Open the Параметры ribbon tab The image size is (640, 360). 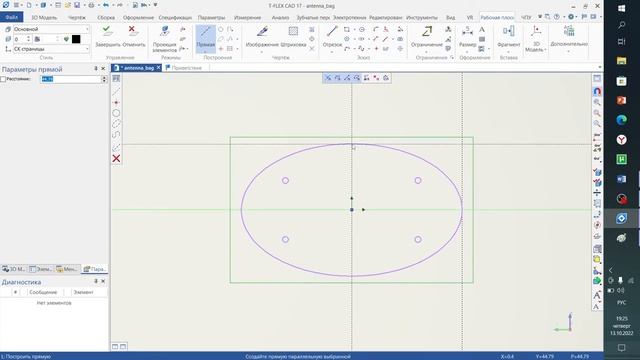[211, 18]
